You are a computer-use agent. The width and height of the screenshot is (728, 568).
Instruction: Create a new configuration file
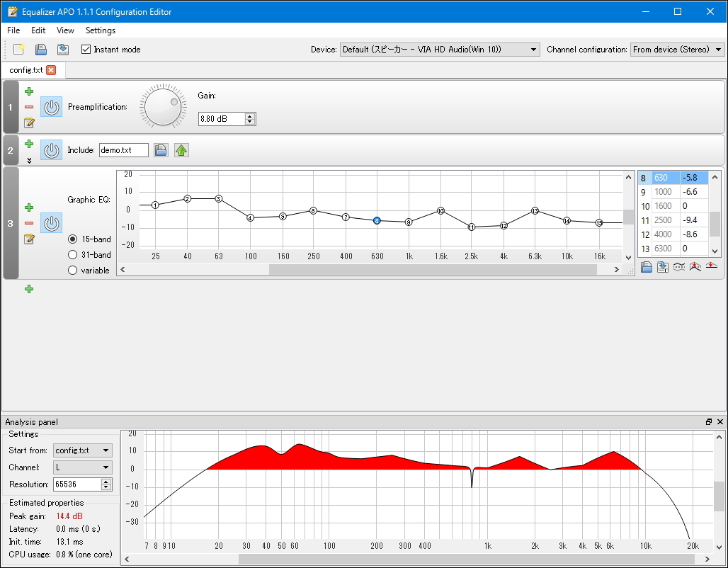[x=17, y=49]
